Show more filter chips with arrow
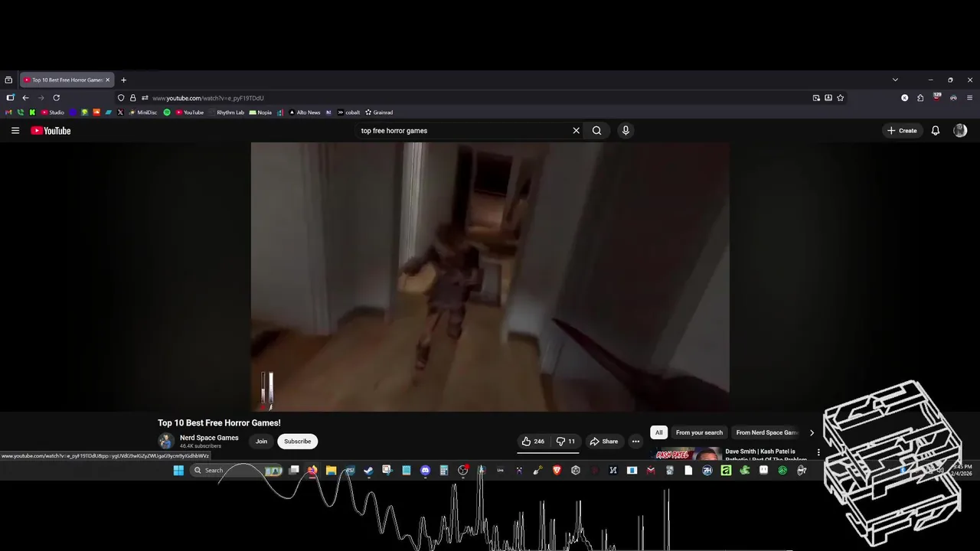The height and width of the screenshot is (551, 980). (x=812, y=432)
